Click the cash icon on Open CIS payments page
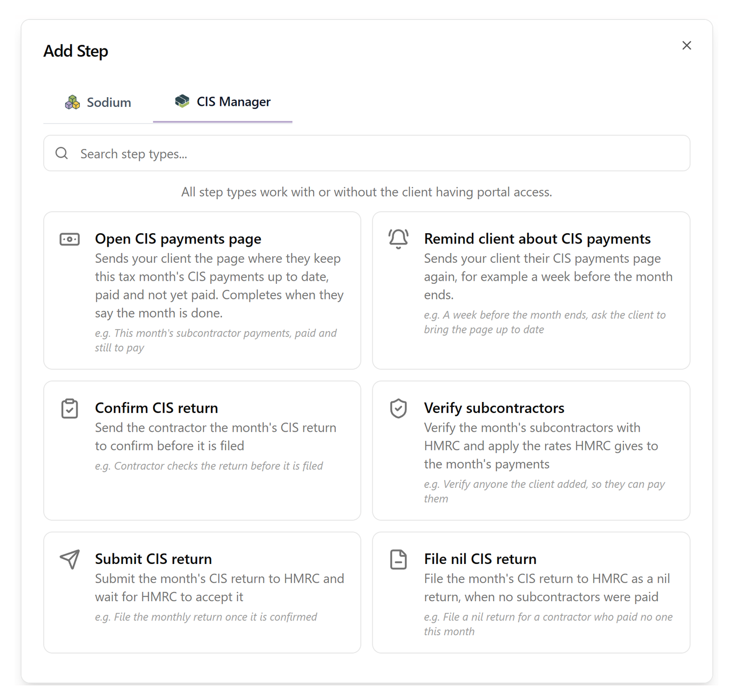The width and height of the screenshot is (733, 700). 70,239
